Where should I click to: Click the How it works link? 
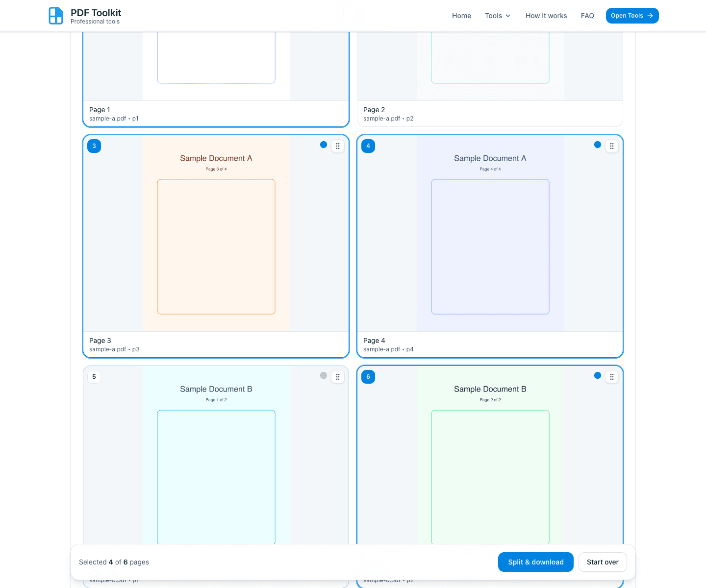(x=546, y=15)
